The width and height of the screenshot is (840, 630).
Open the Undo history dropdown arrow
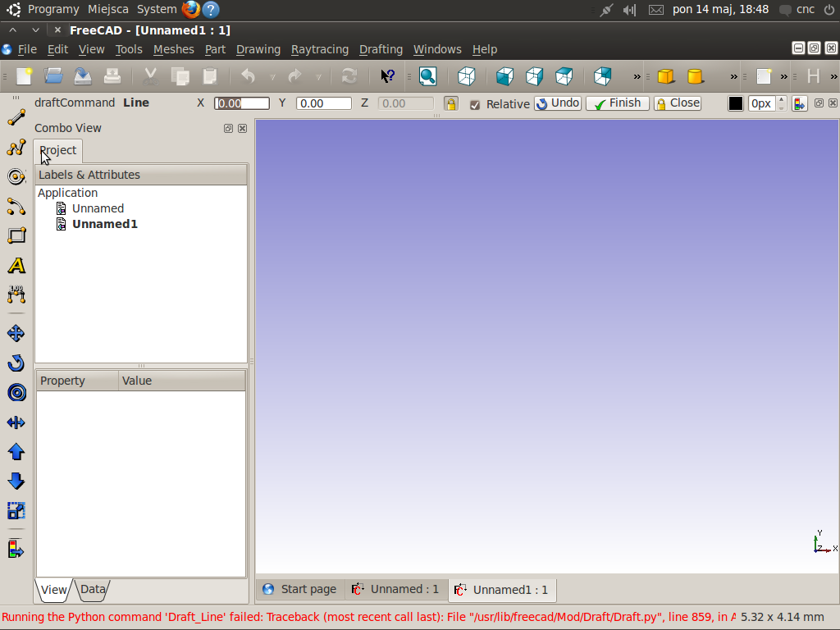pyautogui.click(x=272, y=77)
